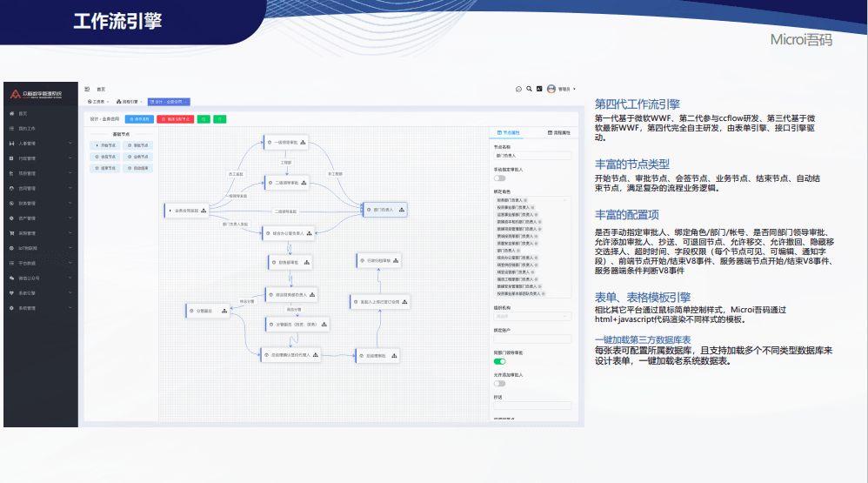Open the 流程属性 tab
868x483 pixels.
pos(559,133)
